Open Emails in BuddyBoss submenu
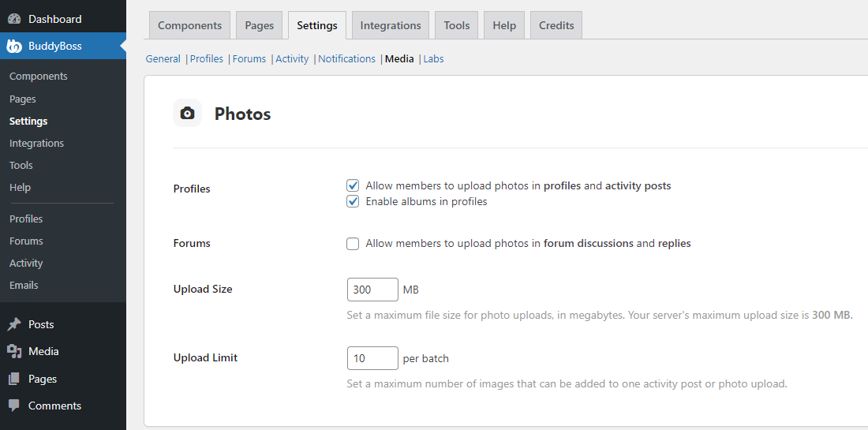Viewport: 868px width, 430px height. click(x=24, y=286)
